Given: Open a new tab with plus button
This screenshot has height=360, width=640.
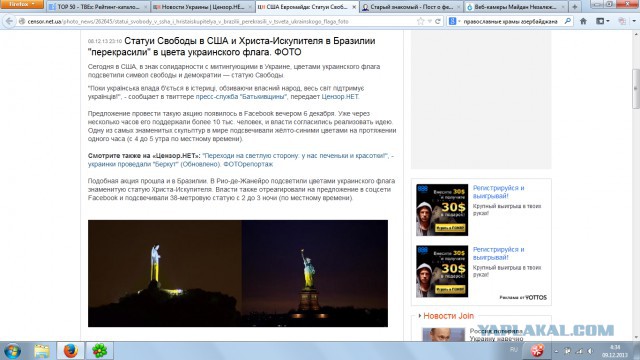Looking at the screenshot, I should (575, 7).
